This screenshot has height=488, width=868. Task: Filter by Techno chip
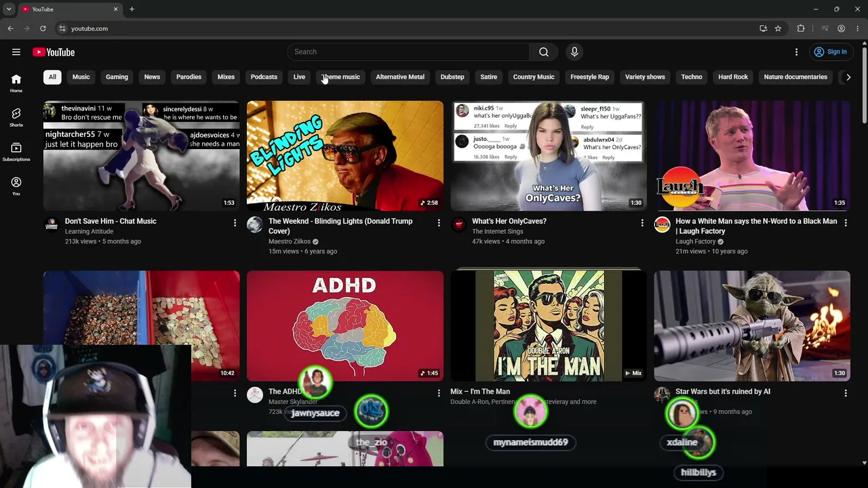click(692, 77)
